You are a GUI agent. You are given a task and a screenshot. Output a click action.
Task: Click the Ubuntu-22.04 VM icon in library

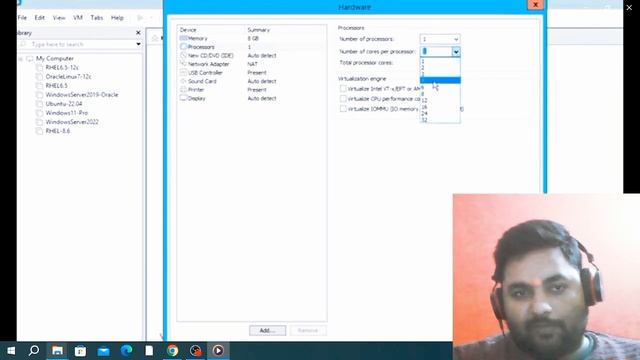39,104
